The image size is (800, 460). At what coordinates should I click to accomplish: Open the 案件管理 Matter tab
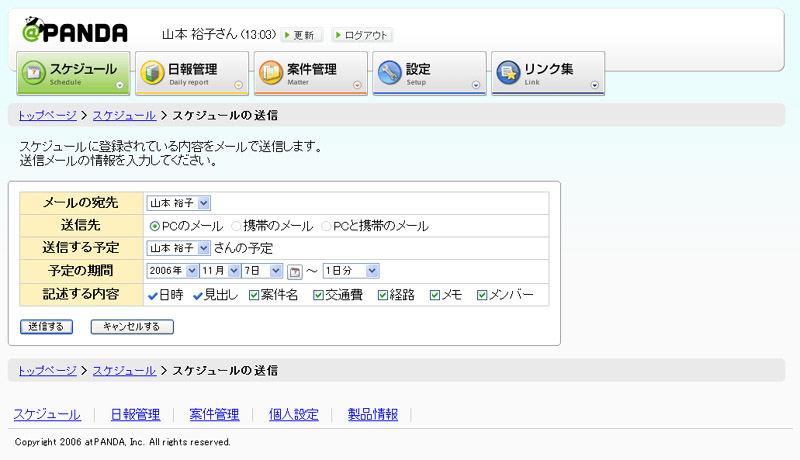(x=311, y=73)
